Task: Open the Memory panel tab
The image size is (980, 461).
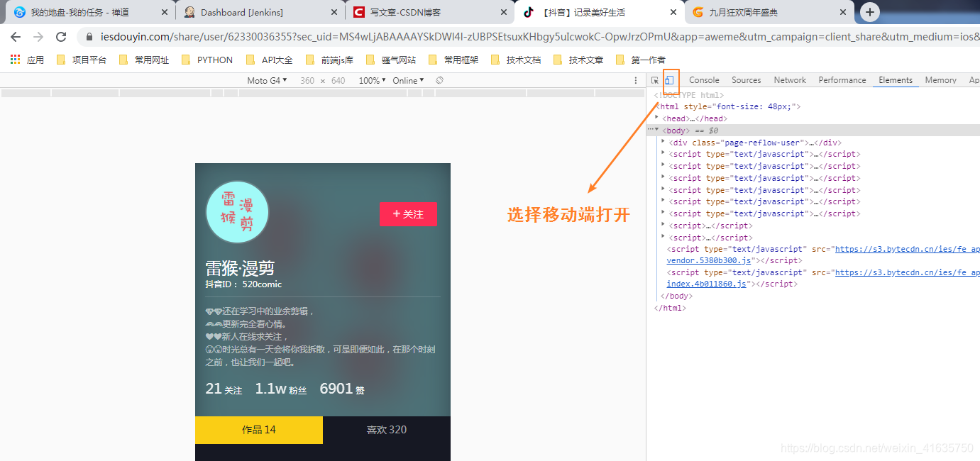Action: tap(940, 80)
